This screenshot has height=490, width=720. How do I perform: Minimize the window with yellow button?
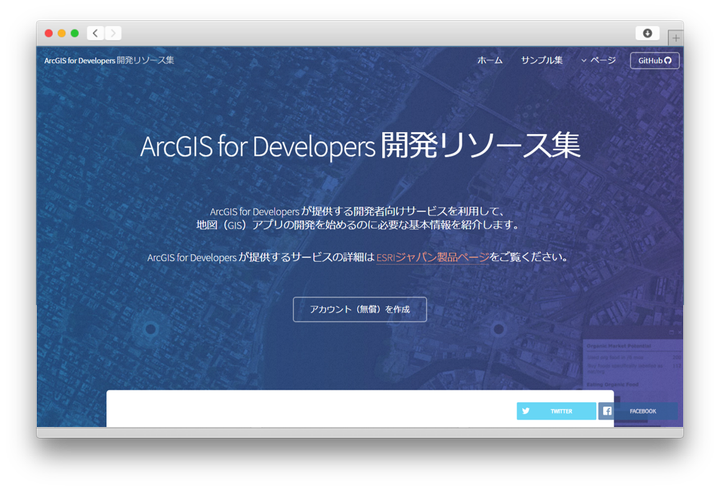click(x=62, y=33)
